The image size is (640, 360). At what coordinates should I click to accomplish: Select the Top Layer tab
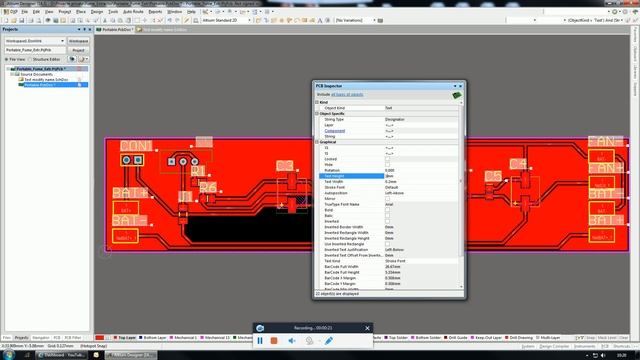click(124, 338)
